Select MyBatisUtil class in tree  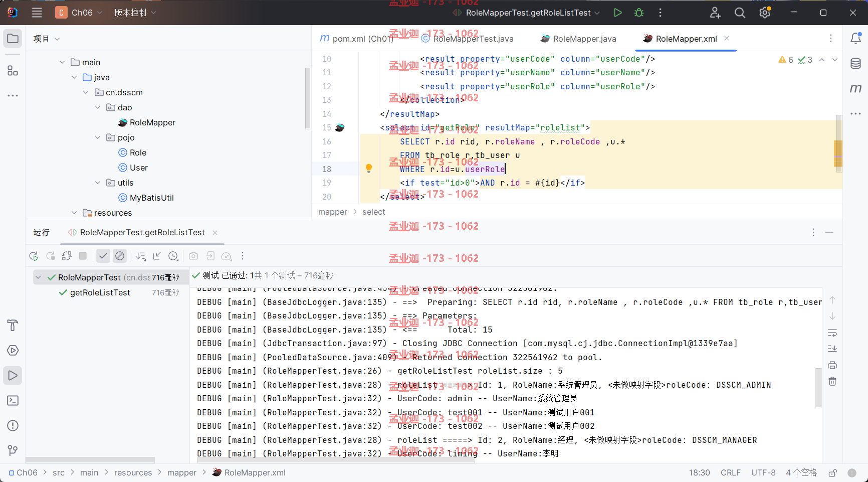146,198
